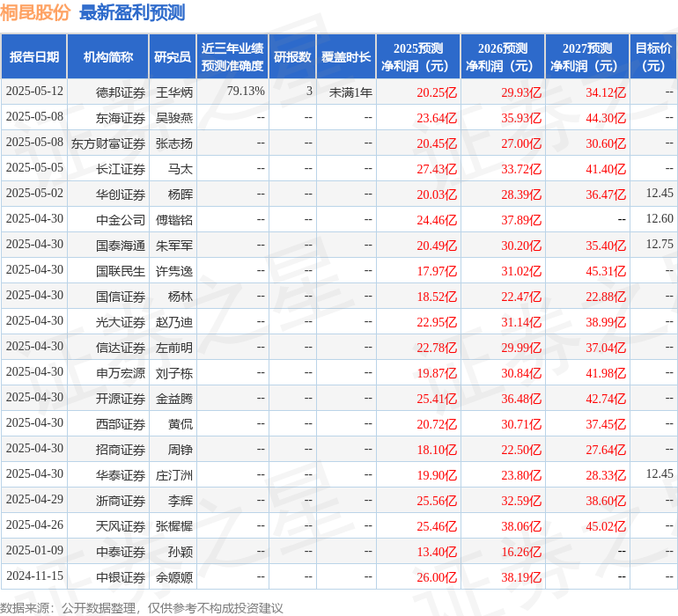The width and height of the screenshot is (678, 616).
Task: Select the 机构简称 column header
Action: click(108, 57)
